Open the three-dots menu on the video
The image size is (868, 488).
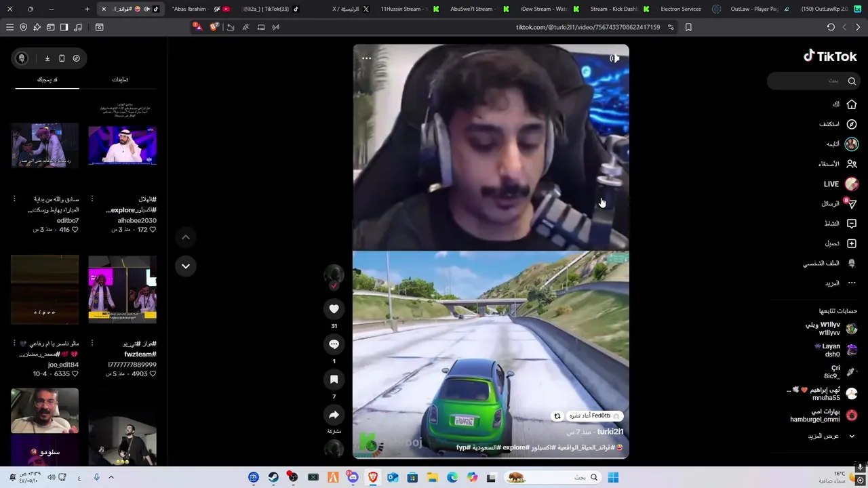click(x=366, y=58)
